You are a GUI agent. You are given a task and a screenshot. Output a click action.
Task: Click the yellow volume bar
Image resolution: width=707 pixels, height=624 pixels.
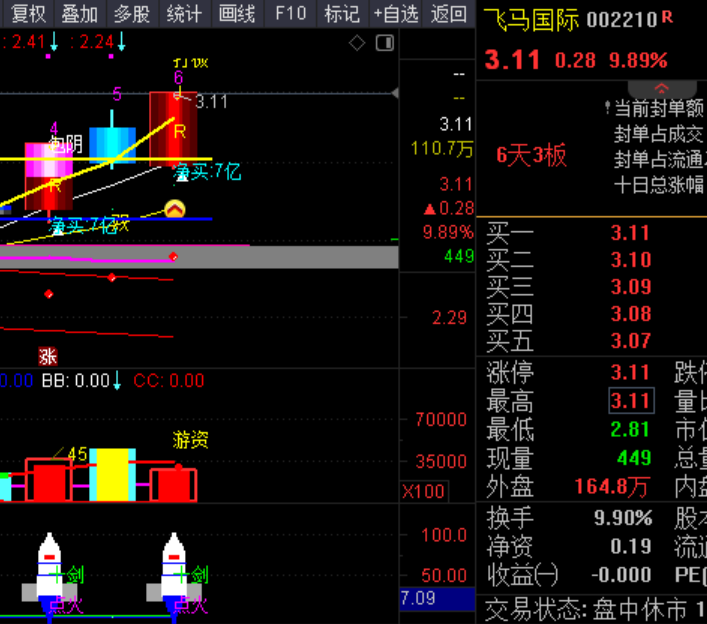click(113, 474)
